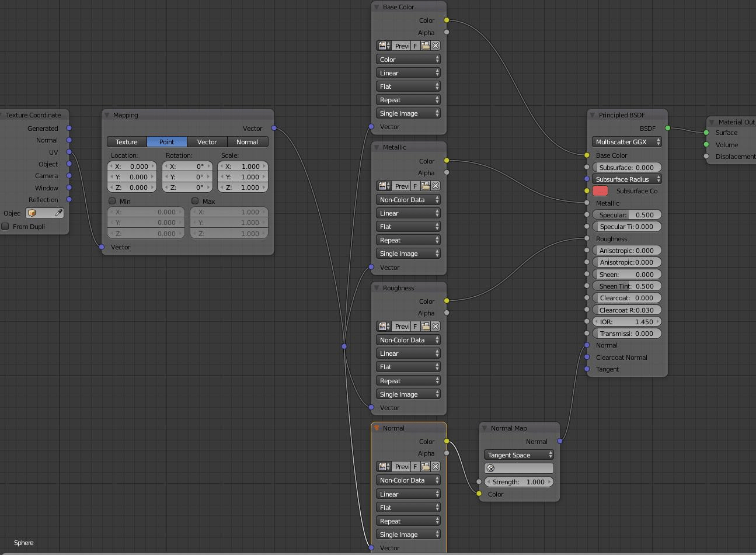Enable the Min checkbox in the Mapping node

[x=112, y=201]
